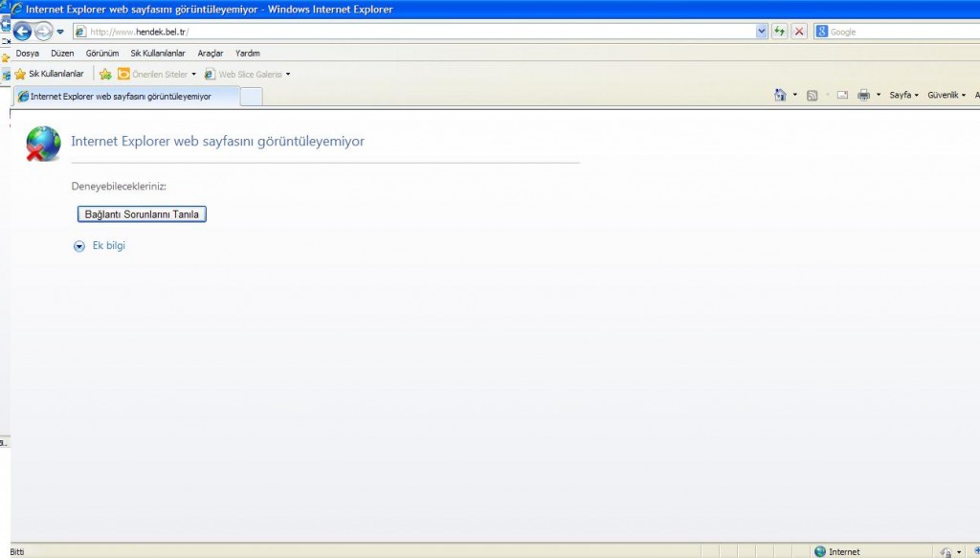Open the Dosya menu
This screenshot has height=558, width=980.
point(28,53)
